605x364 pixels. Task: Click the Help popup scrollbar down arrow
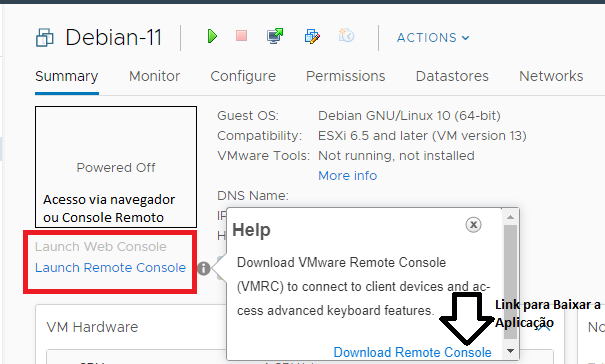click(510, 351)
